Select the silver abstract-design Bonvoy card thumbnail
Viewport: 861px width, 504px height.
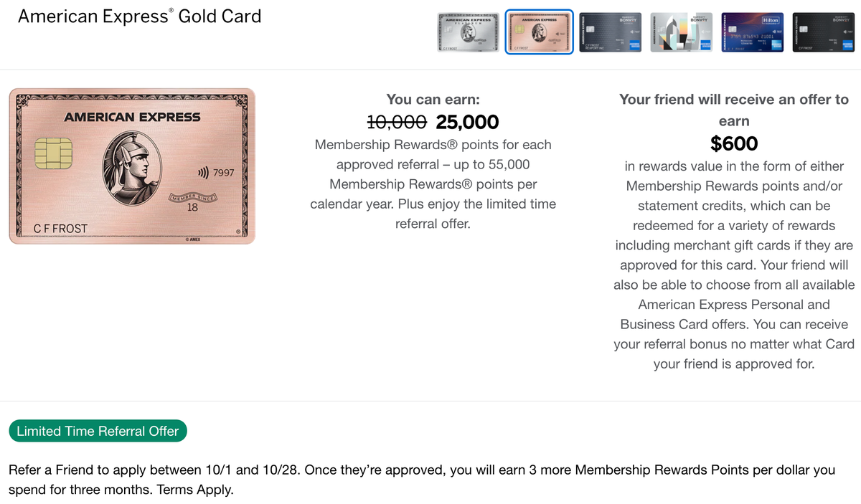click(681, 32)
